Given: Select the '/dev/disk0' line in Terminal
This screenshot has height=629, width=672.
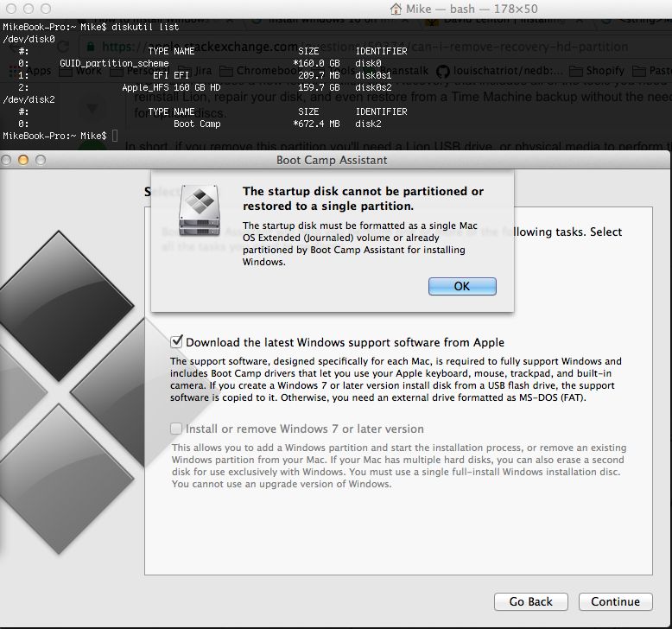Looking at the screenshot, I should [x=29, y=39].
